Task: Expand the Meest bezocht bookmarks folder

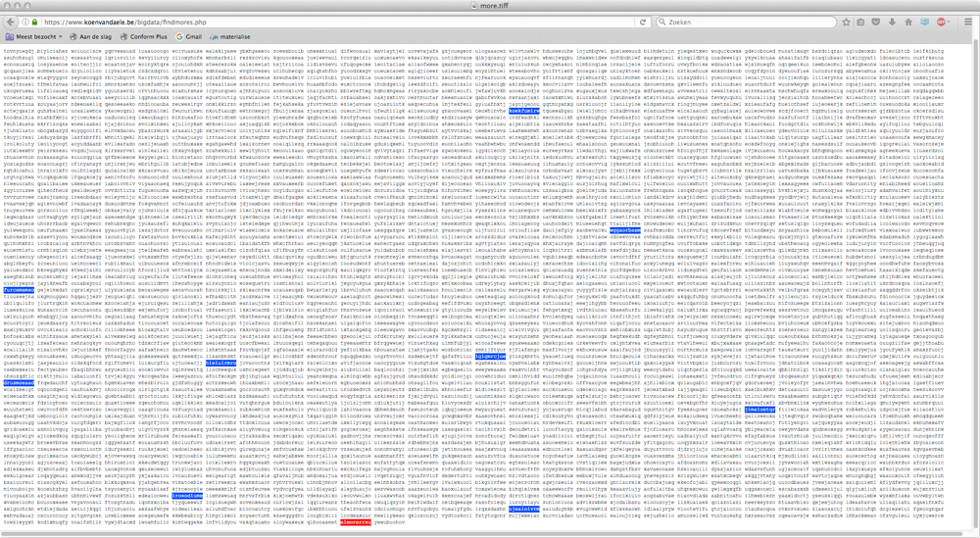Action: [33, 37]
